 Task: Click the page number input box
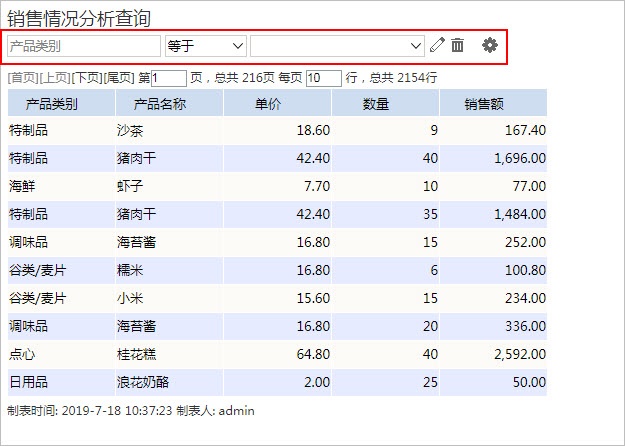coord(169,78)
